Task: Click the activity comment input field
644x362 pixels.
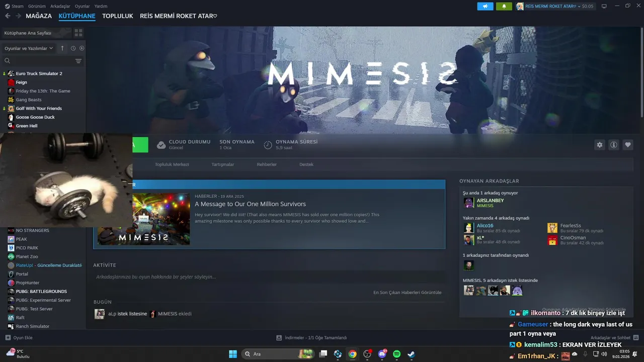Action: click(x=269, y=277)
